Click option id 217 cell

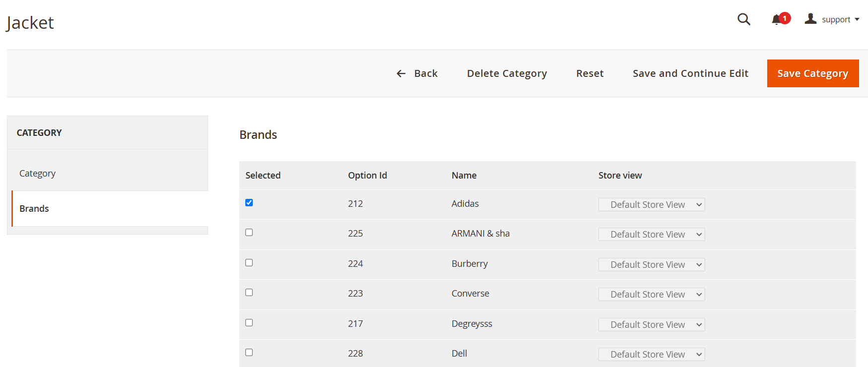(x=356, y=324)
